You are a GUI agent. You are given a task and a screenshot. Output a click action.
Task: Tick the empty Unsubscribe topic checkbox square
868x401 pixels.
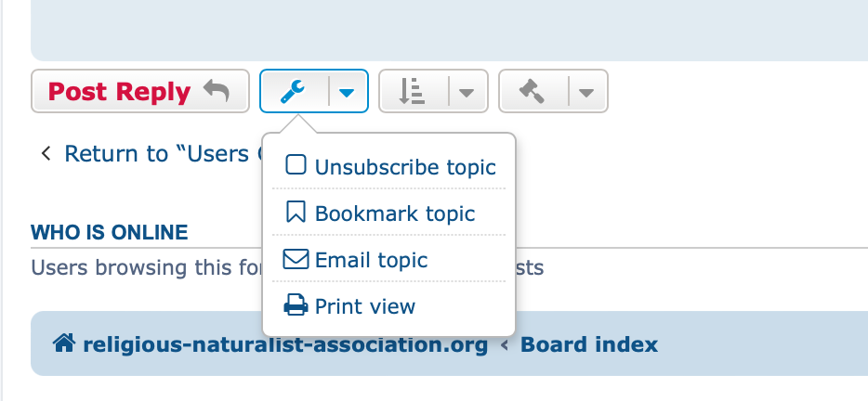coord(296,166)
